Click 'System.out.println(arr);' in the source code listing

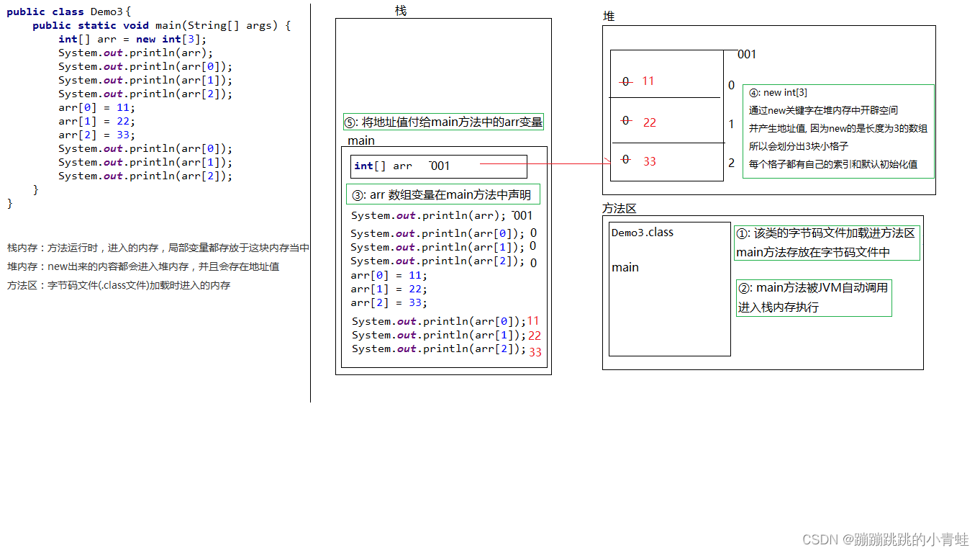[136, 53]
